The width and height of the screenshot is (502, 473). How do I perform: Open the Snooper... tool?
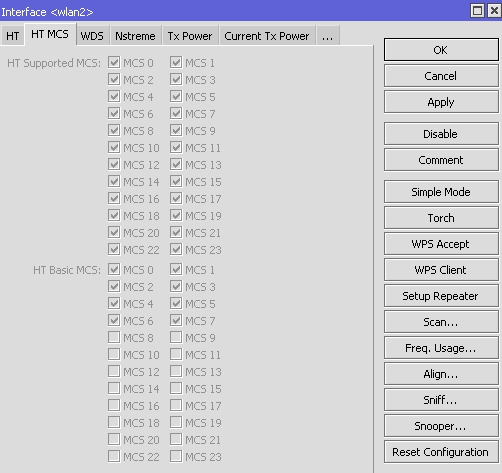click(x=441, y=426)
